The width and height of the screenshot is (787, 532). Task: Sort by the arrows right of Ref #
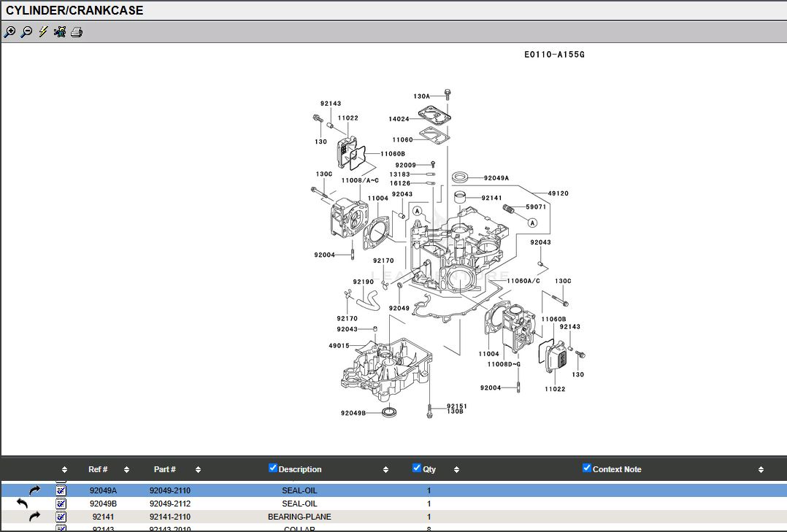coord(126,470)
